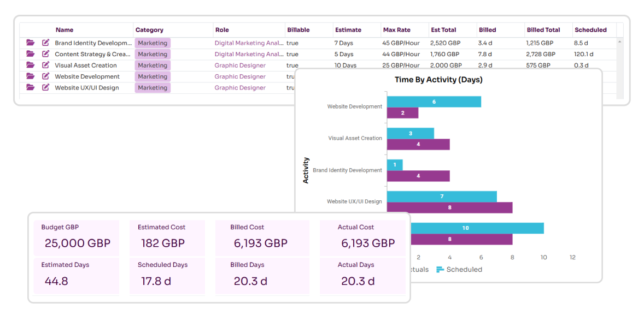Sort table by Billed column header

coord(487,30)
